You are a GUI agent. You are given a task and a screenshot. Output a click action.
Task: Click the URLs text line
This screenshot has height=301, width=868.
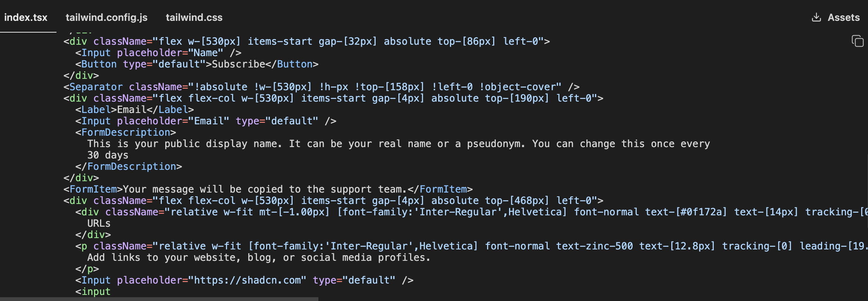click(99, 223)
